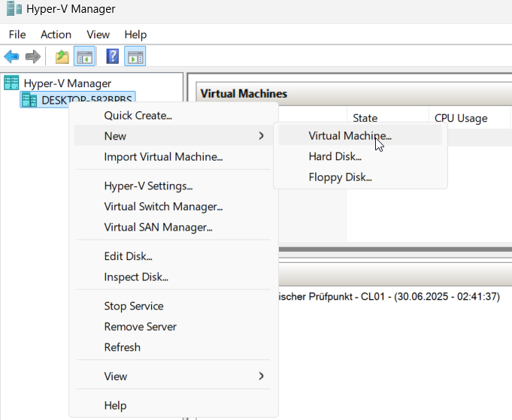Select Hard Disk... in the submenu
Viewport: 512px width, 420px height.
[335, 156]
